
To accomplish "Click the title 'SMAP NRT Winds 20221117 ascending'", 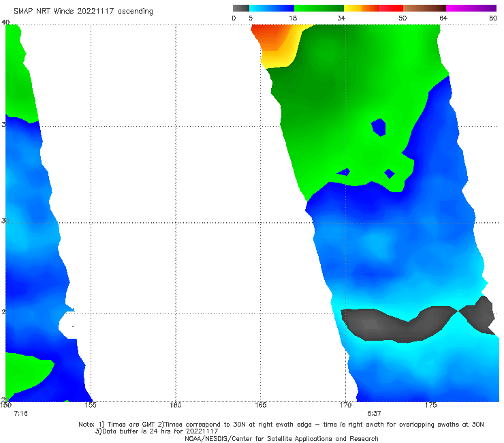I will (x=83, y=12).
